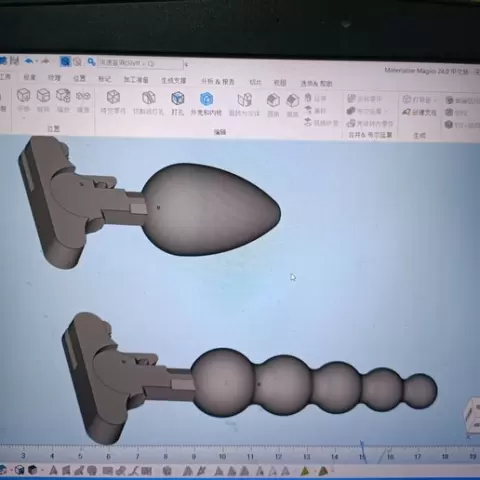The height and width of the screenshot is (480, 480).
Task: Select the rotate (旋转) cube tool
Action: click(43, 100)
